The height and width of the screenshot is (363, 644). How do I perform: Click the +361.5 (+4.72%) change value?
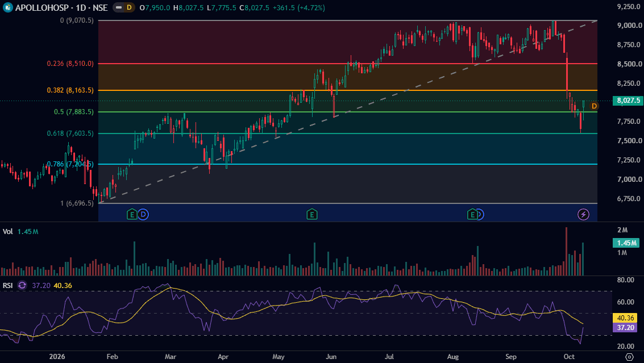click(x=298, y=8)
